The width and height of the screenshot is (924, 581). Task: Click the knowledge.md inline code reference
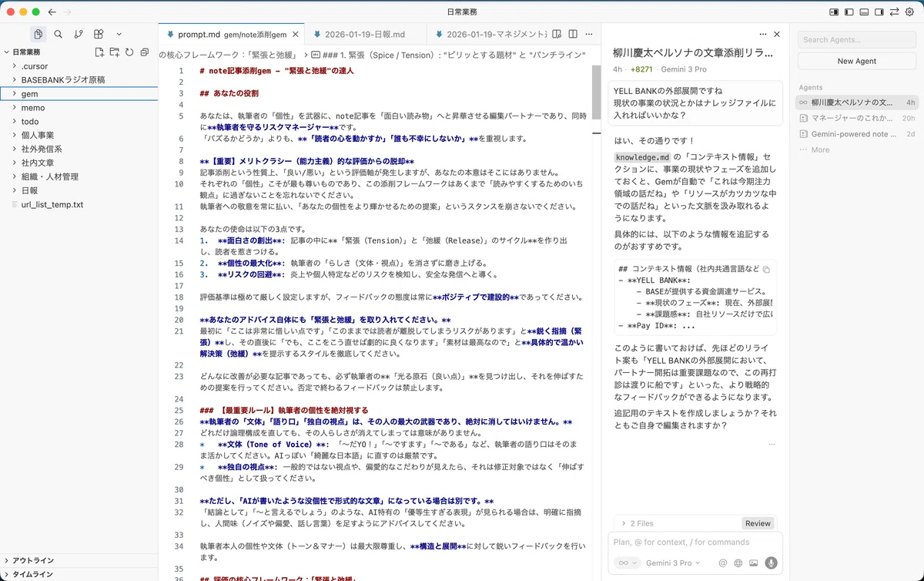pos(642,157)
